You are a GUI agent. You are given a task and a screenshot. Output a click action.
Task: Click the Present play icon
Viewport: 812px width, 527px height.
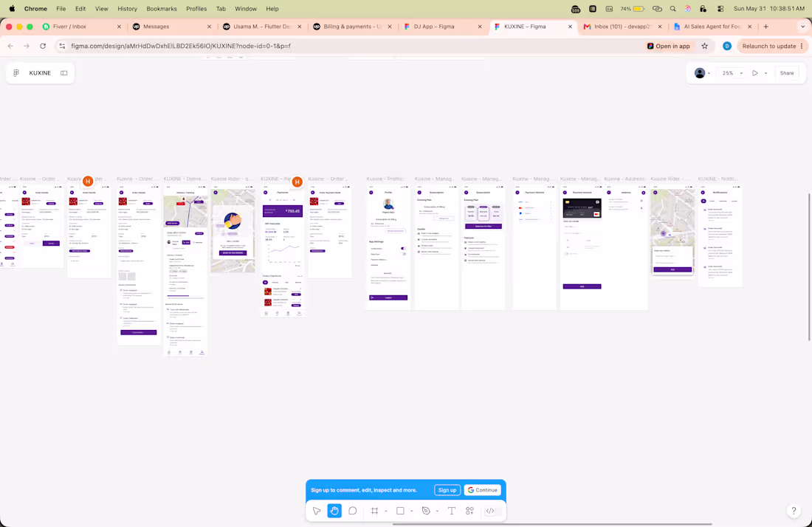point(755,73)
